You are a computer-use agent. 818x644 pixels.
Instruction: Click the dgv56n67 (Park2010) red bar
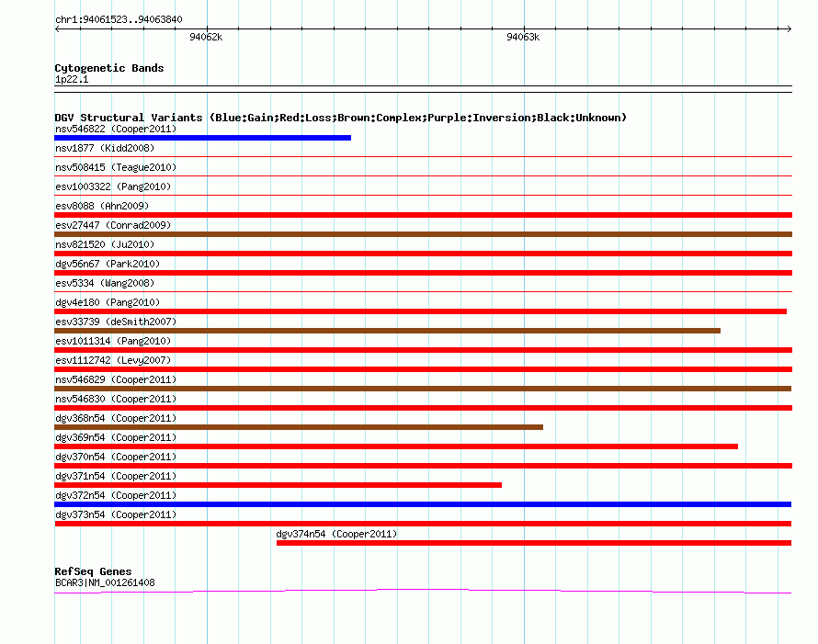tap(423, 273)
